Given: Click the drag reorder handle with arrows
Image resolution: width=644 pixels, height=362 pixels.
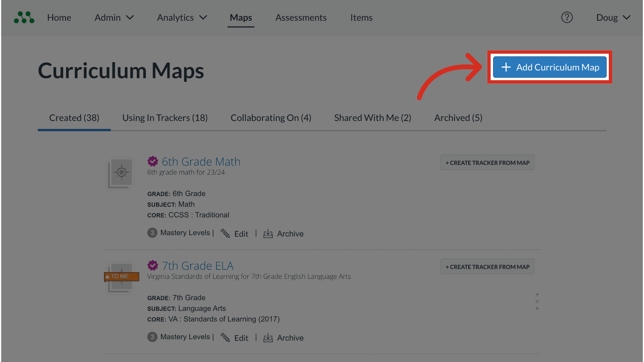Looking at the screenshot, I should pyautogui.click(x=537, y=301).
